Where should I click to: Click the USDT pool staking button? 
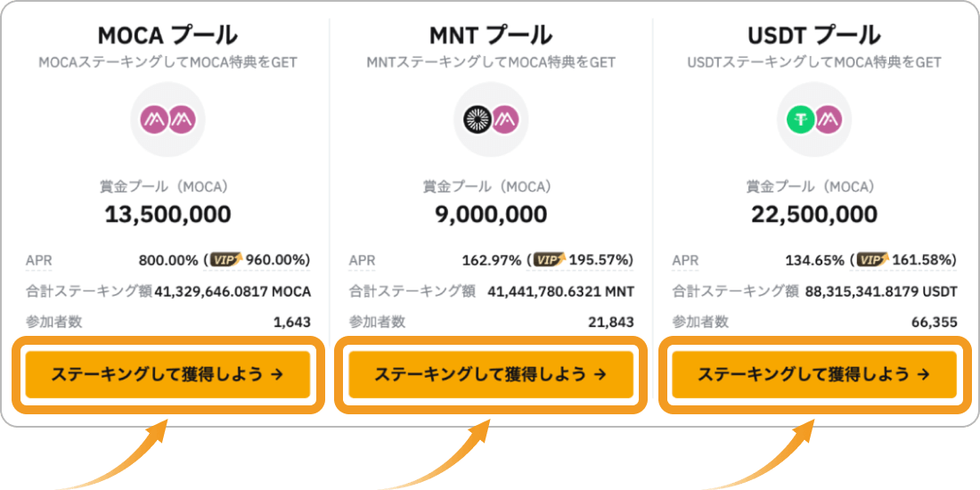813,374
